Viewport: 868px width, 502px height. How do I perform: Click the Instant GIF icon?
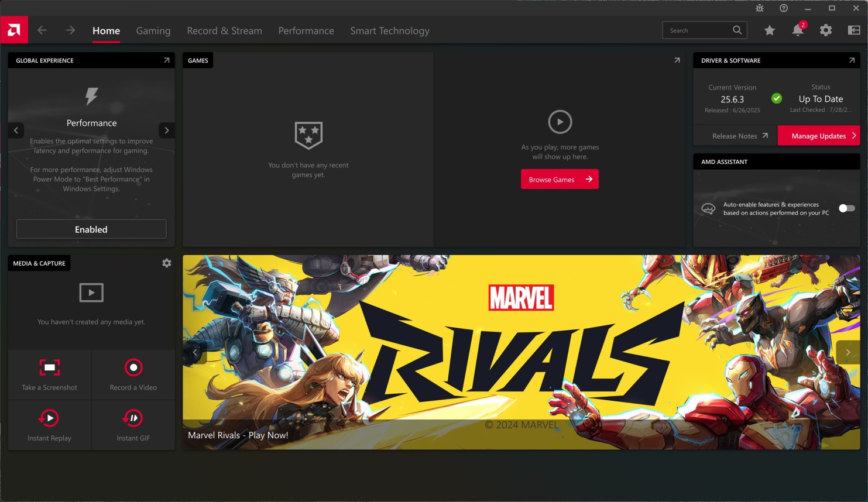[x=133, y=418]
